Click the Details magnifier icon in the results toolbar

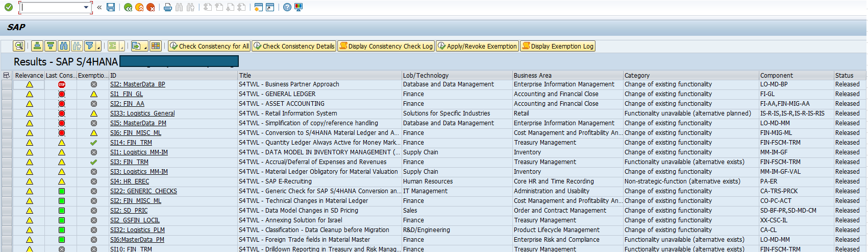(x=19, y=46)
